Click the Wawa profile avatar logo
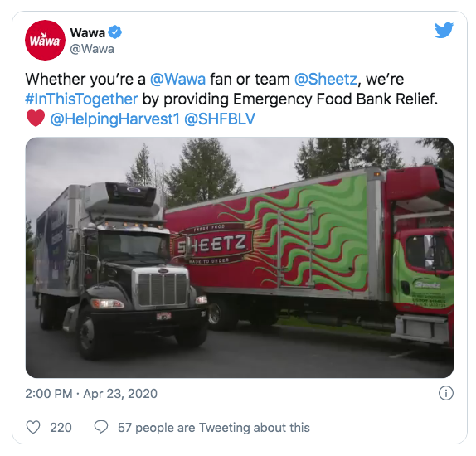The height and width of the screenshot is (456, 476). click(x=45, y=41)
